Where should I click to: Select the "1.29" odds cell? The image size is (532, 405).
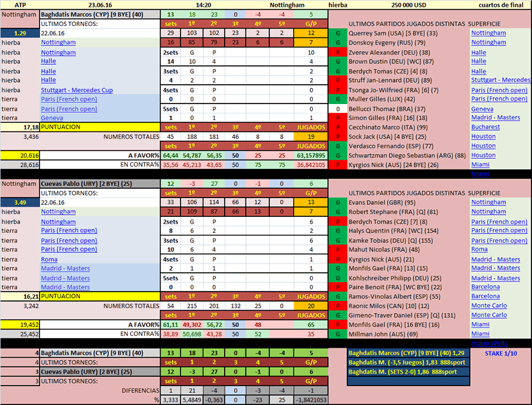coord(20,33)
